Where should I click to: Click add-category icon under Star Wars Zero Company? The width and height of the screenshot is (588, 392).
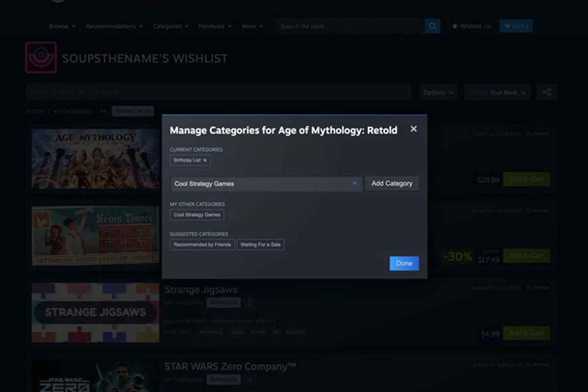pyautogui.click(x=249, y=380)
